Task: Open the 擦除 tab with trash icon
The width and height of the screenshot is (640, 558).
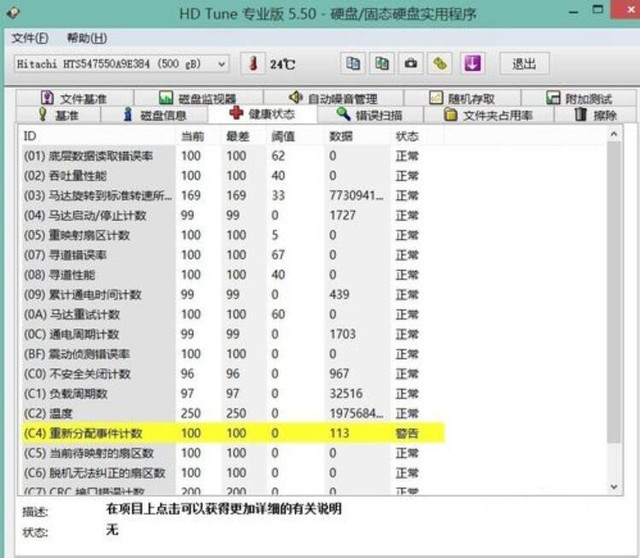Action: [595, 115]
